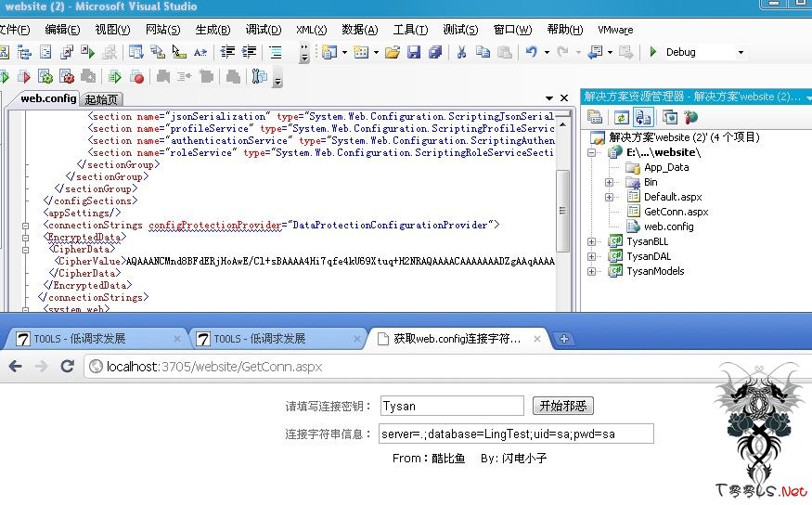Open the Undo history dropdown arrow

click(547, 52)
